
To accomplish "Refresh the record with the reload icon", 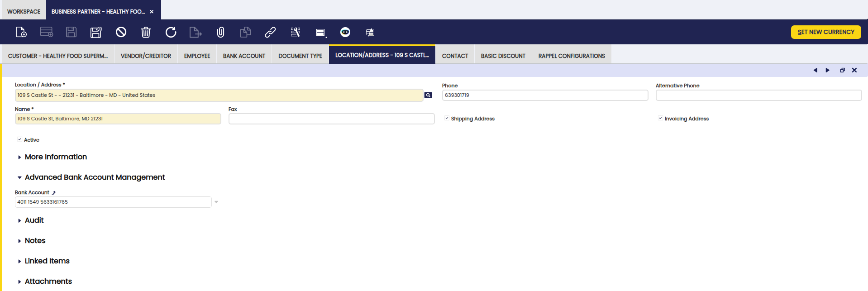I will click(171, 32).
